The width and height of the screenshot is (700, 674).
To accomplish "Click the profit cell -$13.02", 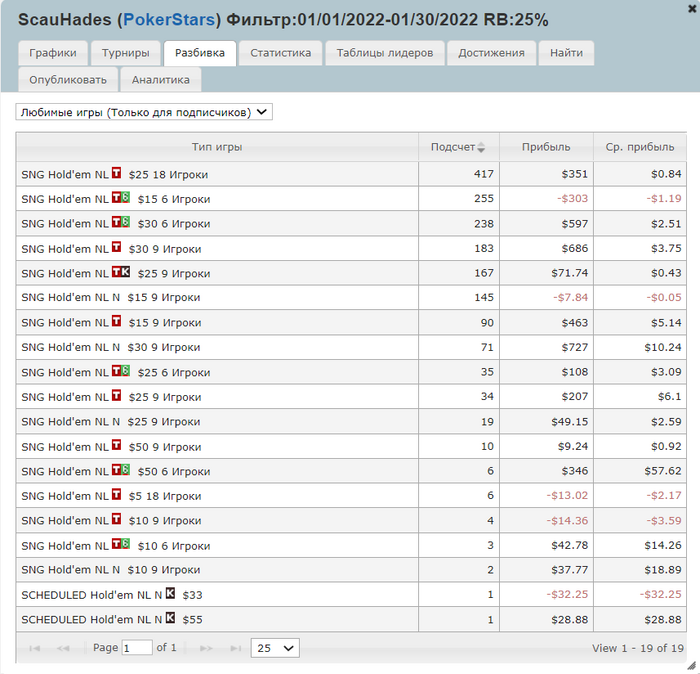I will tap(546, 495).
